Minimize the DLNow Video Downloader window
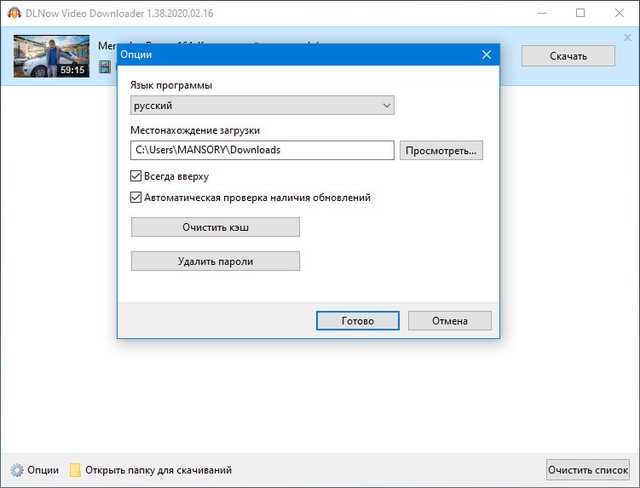Image resolution: width=640 pixels, height=488 pixels. click(535, 13)
